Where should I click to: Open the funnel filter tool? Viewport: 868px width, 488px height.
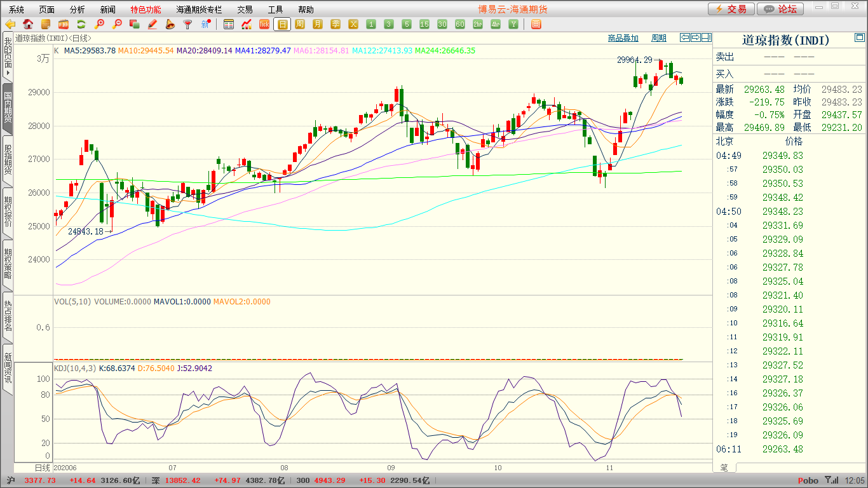tap(187, 25)
